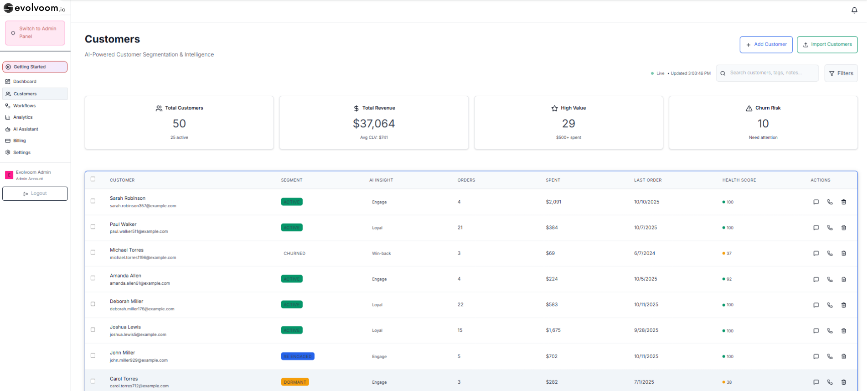The height and width of the screenshot is (391, 868).
Task: Click the Add Customer button
Action: (x=766, y=45)
